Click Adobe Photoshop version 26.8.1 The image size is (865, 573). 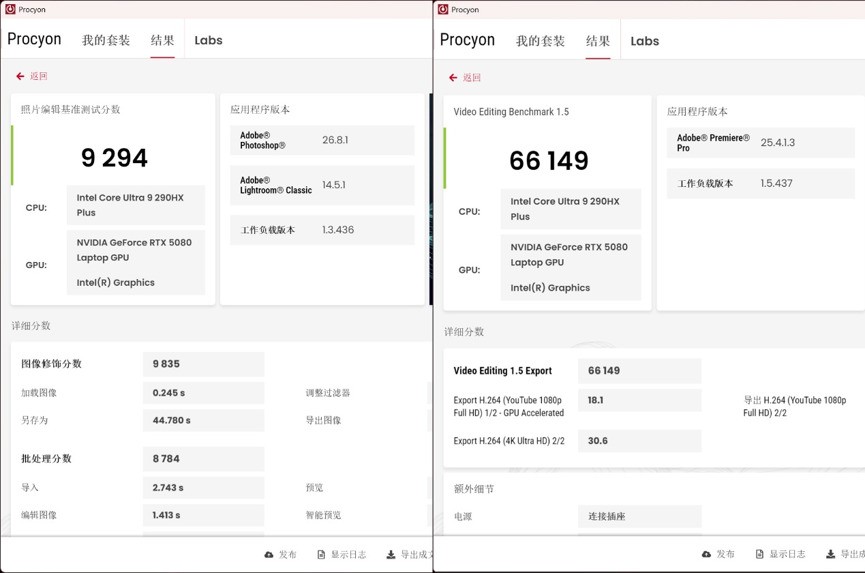pyautogui.click(x=335, y=140)
